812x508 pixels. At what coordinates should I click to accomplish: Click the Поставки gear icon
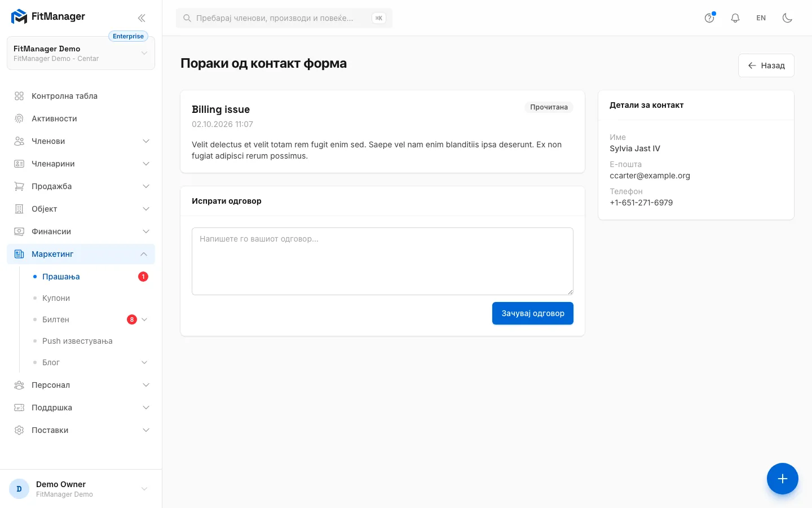(19, 430)
